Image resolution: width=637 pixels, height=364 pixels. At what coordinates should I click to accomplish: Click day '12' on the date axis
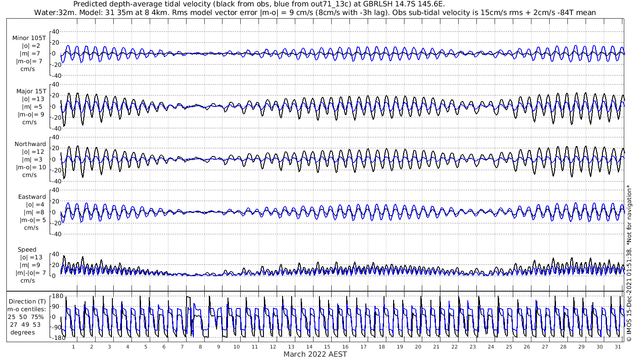(273, 347)
